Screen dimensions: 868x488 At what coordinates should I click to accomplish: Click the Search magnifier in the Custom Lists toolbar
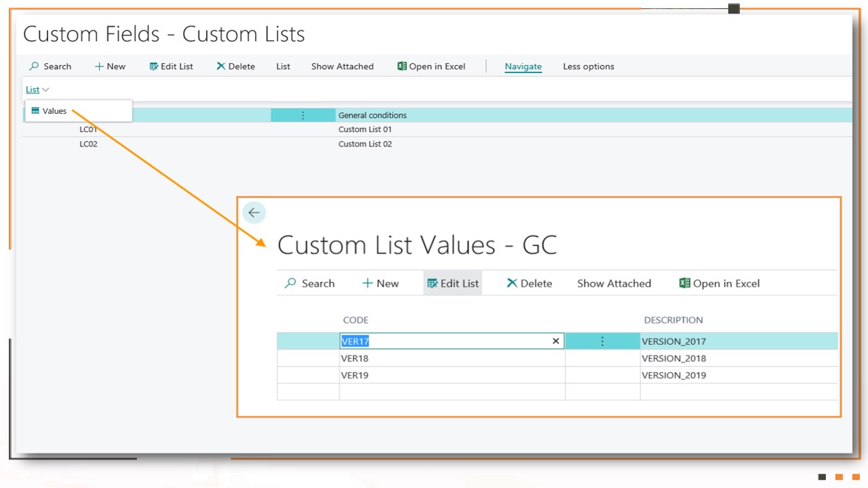[x=34, y=66]
